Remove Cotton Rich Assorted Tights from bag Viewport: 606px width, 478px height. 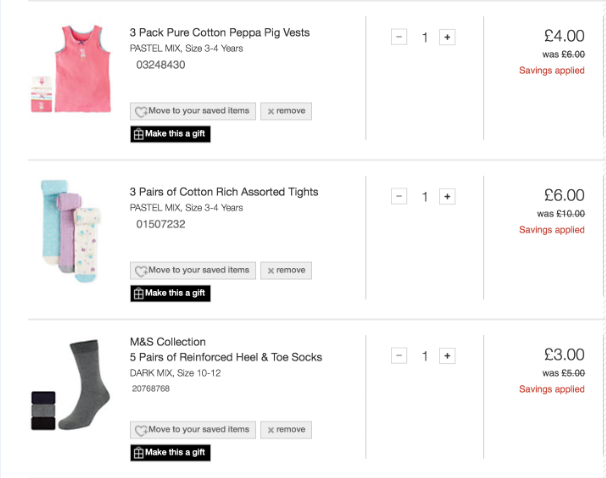286,270
